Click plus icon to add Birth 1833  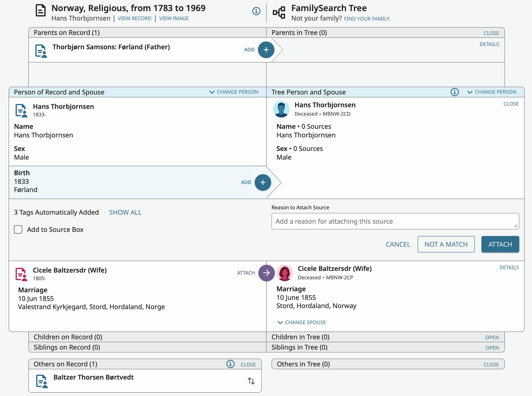coord(263,182)
